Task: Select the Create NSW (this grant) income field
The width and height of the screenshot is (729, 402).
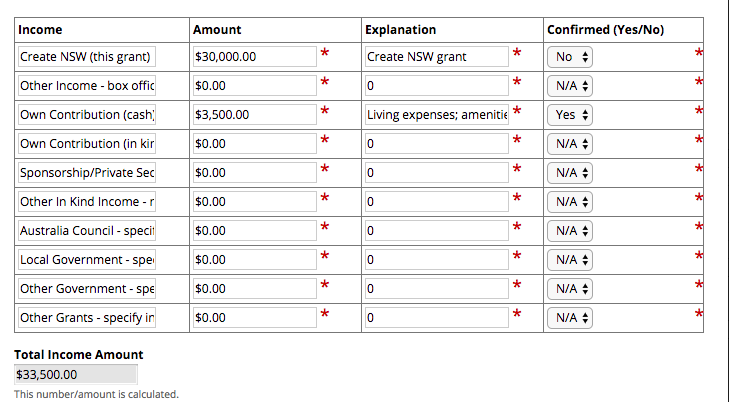Action: tap(87, 57)
